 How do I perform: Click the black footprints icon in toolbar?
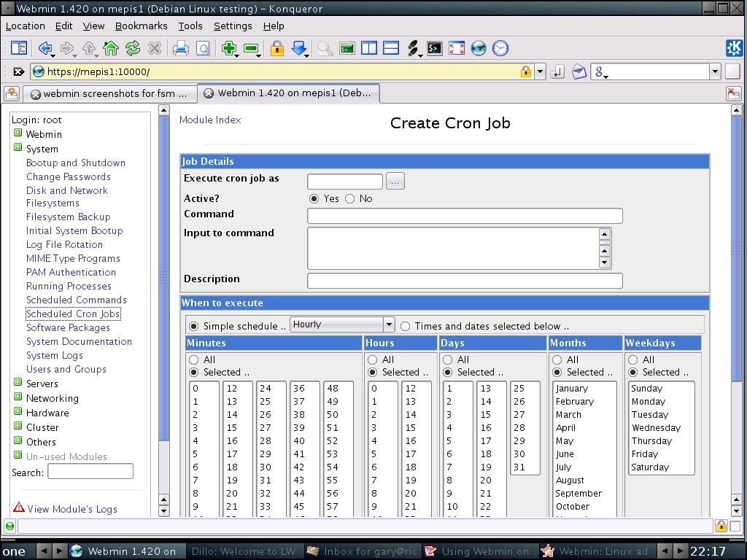coord(413,48)
